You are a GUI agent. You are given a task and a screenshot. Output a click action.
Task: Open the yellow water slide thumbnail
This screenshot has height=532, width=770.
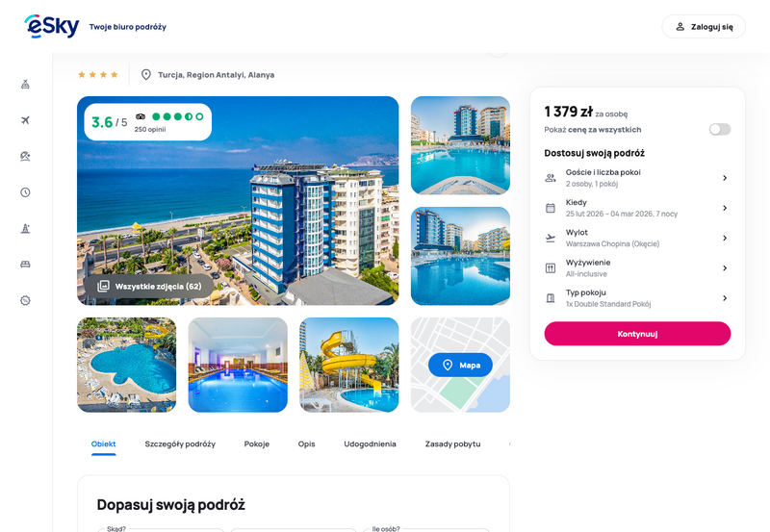point(349,365)
